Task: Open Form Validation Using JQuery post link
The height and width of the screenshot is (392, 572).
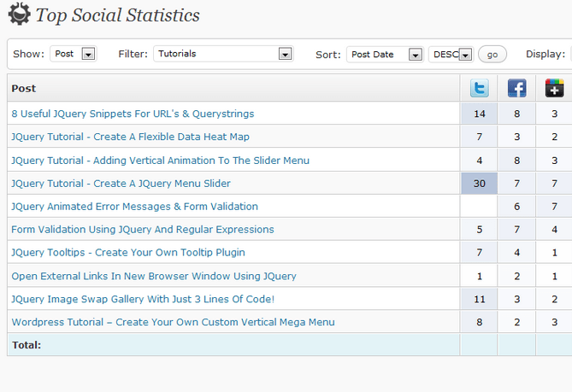Action: 143,230
